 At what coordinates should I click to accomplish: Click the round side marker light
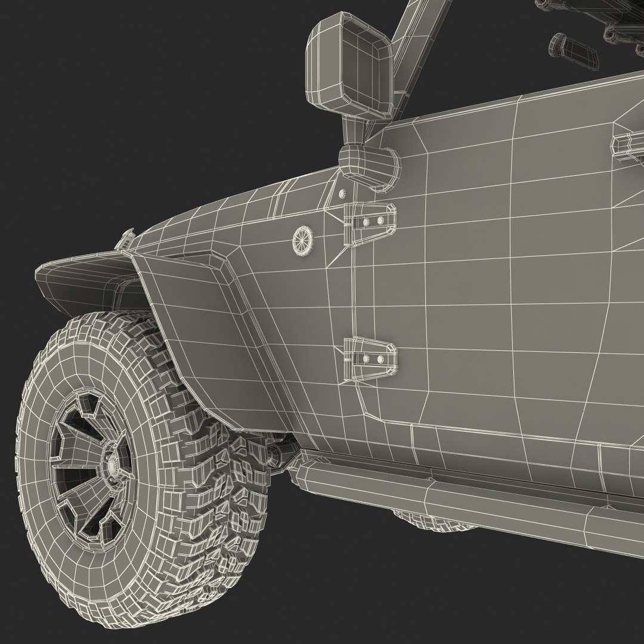pyautogui.click(x=302, y=241)
